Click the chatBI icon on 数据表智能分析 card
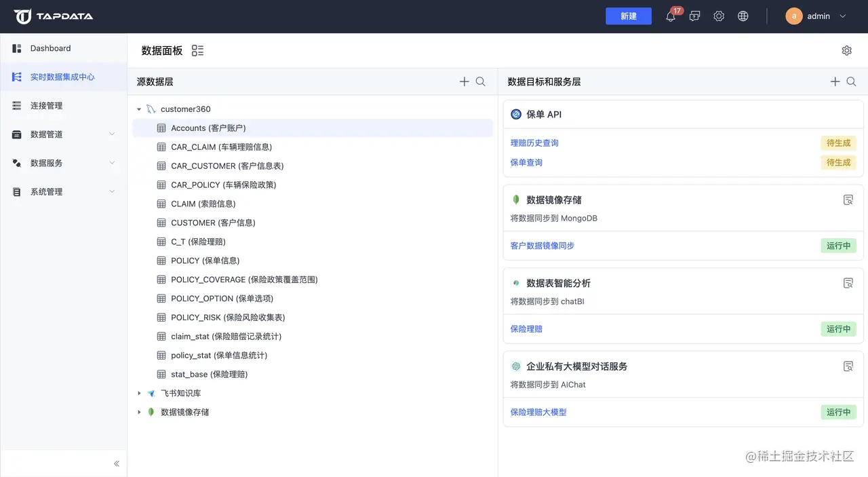 tap(516, 283)
